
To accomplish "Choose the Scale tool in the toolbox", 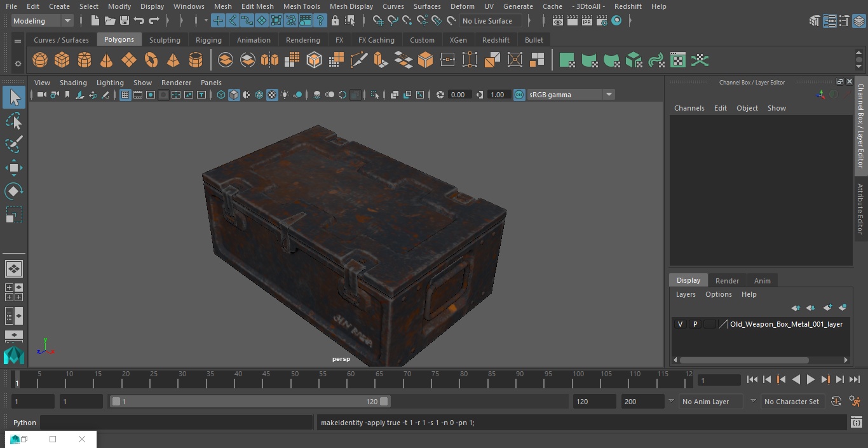I will pos(14,215).
